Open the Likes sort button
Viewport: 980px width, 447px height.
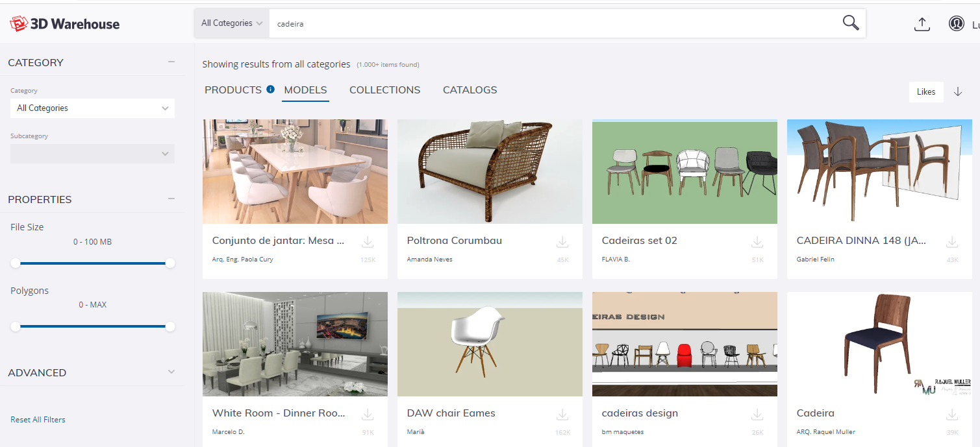pyautogui.click(x=925, y=91)
